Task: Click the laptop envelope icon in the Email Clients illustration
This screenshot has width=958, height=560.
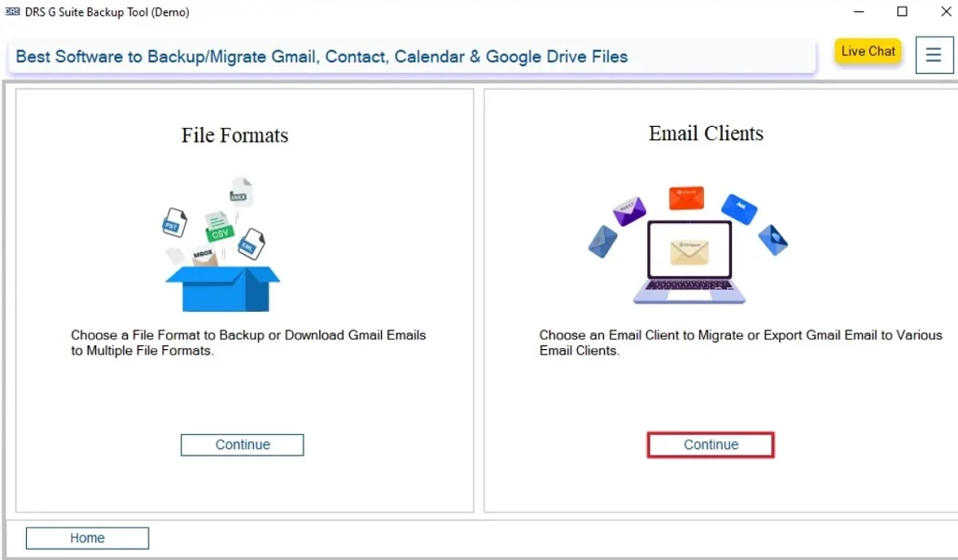Action: [690, 251]
